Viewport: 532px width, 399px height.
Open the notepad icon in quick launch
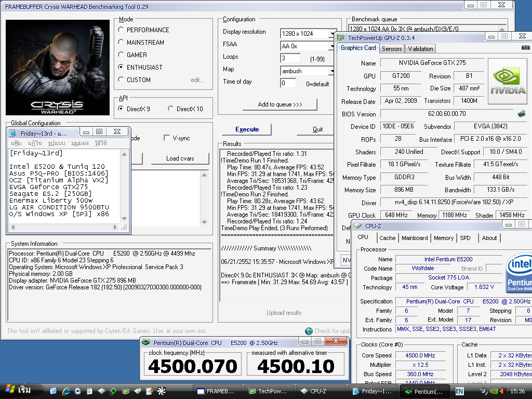point(89,391)
